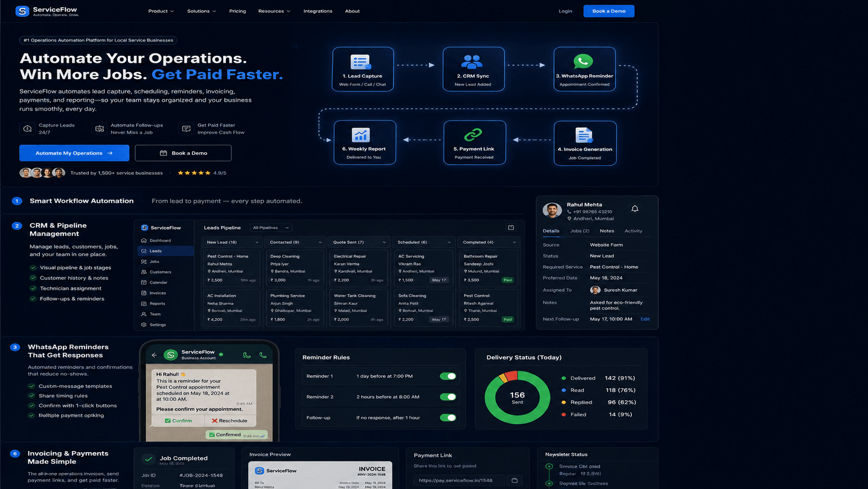The image size is (868, 489).
Task: Click checkmark beside Visual pipeline & job stages
Action: (x=33, y=268)
